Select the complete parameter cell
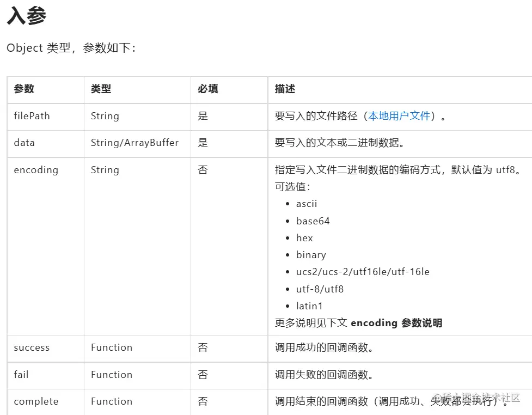This screenshot has width=532, height=415. [36, 401]
